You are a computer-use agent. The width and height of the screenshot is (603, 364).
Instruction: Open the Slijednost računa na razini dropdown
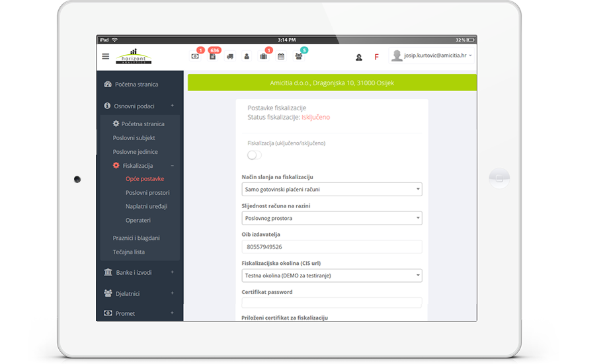(331, 218)
